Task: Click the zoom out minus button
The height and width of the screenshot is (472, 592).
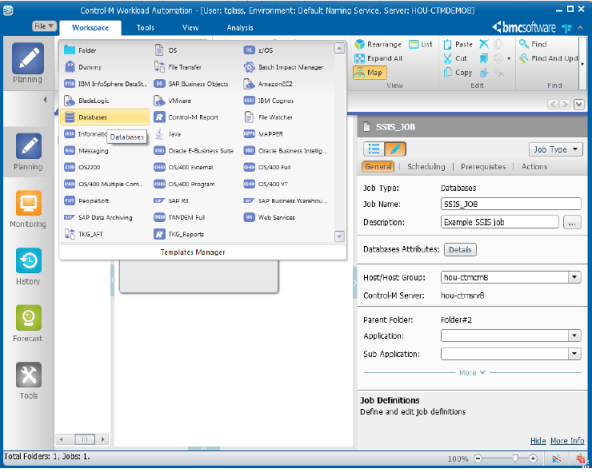Action: tap(478, 458)
